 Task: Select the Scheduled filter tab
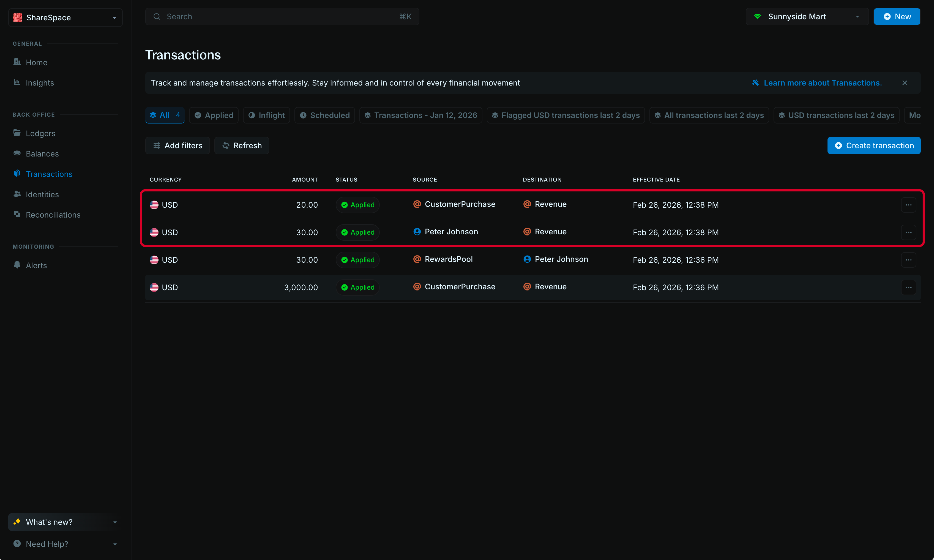click(x=324, y=115)
